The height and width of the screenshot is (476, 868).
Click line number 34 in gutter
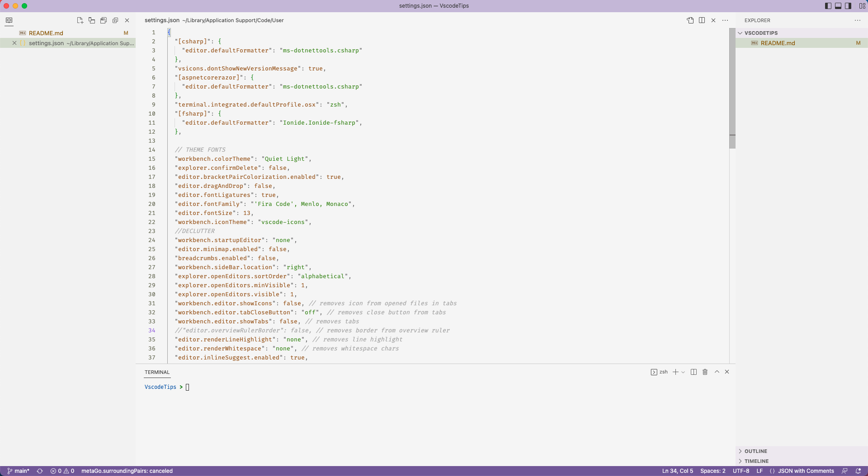152,331
